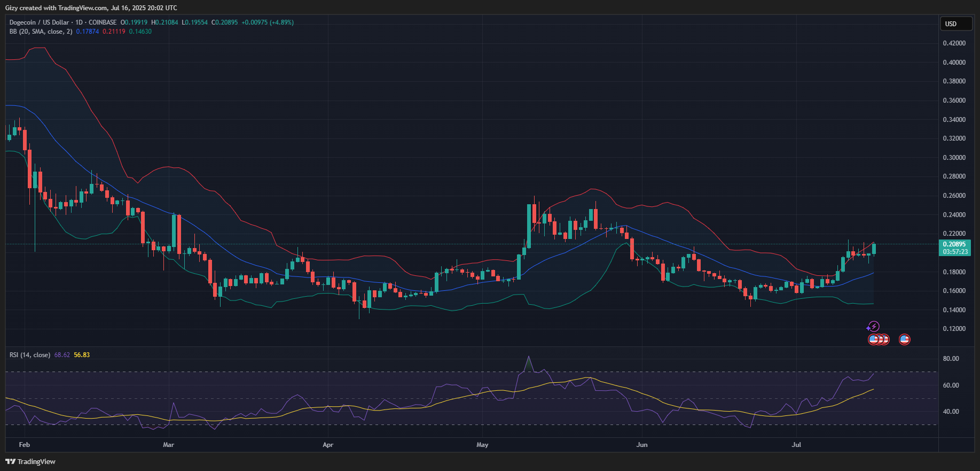The height and width of the screenshot is (471, 980).
Task: Click the 0.18000 price axis label
Action: click(x=954, y=272)
